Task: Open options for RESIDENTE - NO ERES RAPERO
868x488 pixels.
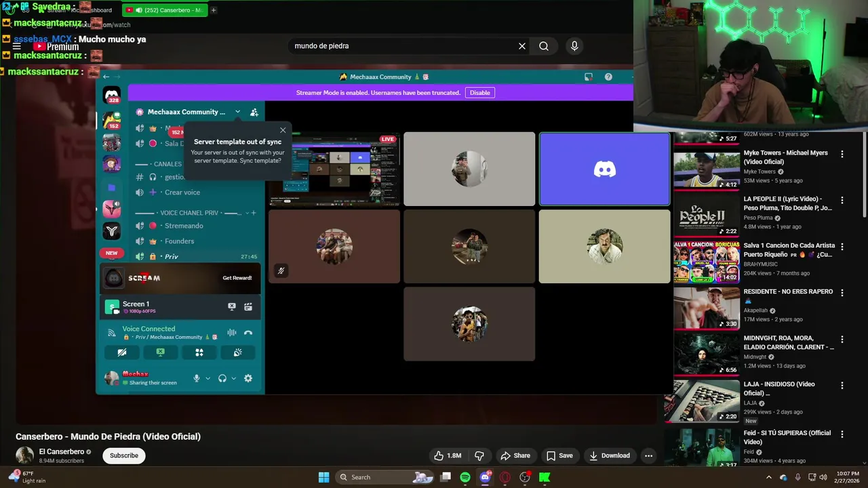Action: pos(842,293)
